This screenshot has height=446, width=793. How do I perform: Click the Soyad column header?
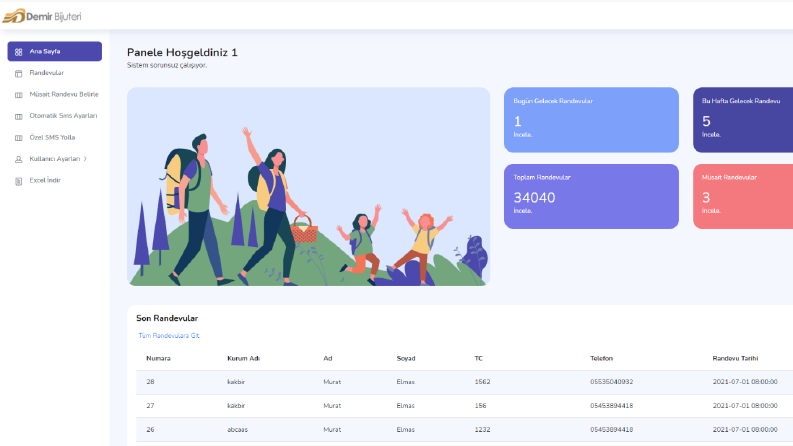click(406, 359)
